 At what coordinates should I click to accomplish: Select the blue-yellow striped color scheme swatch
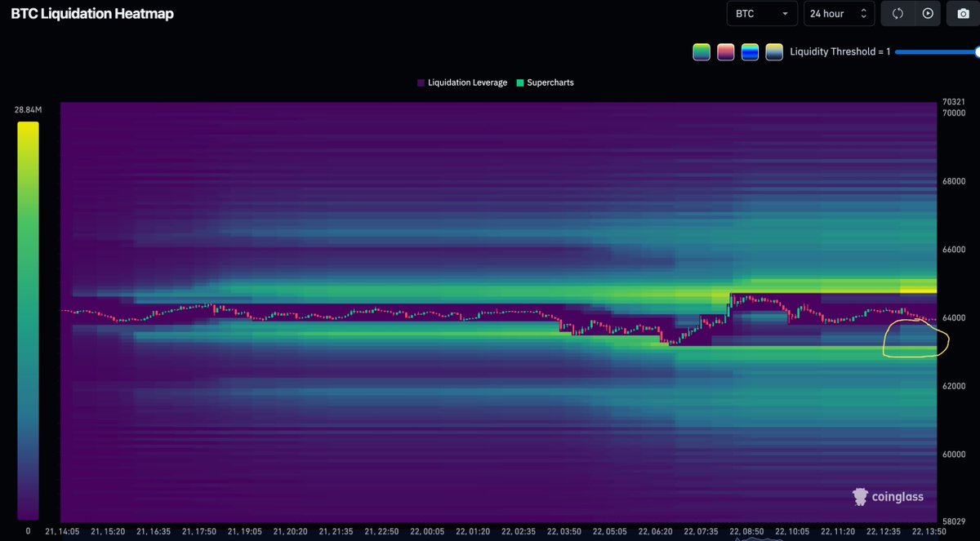pyautogui.click(x=750, y=52)
